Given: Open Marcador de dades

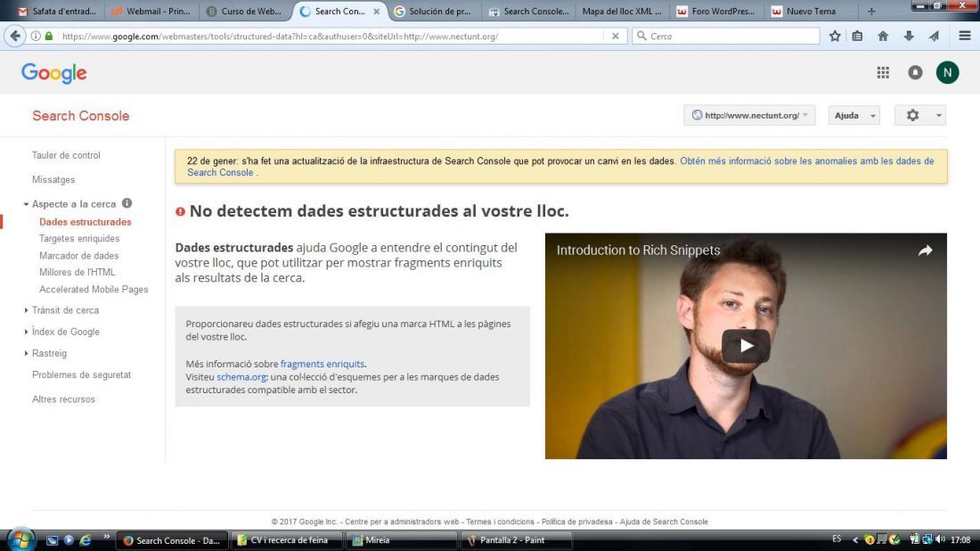Looking at the screenshot, I should [78, 255].
